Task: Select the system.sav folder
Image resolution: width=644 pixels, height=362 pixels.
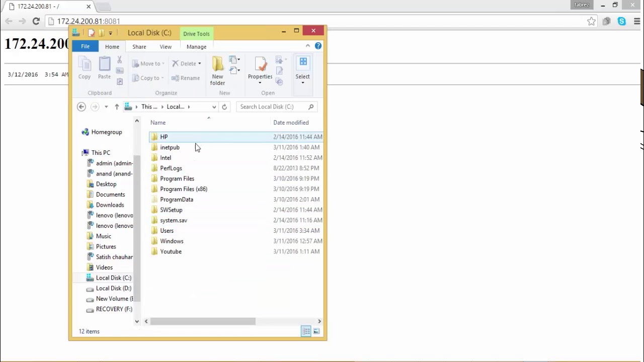Action: 174,220
